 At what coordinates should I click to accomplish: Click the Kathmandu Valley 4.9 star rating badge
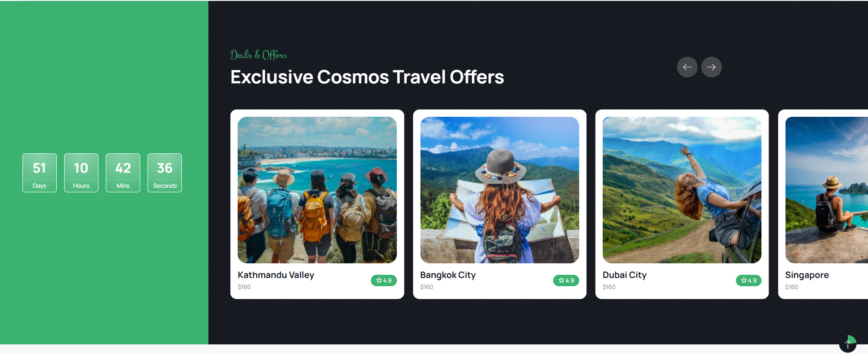(384, 280)
